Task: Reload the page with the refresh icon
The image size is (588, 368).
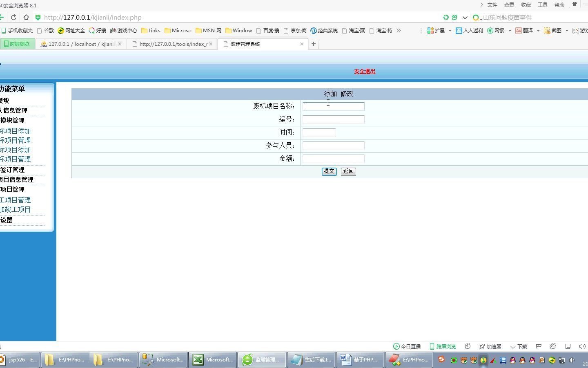Action: point(13,18)
